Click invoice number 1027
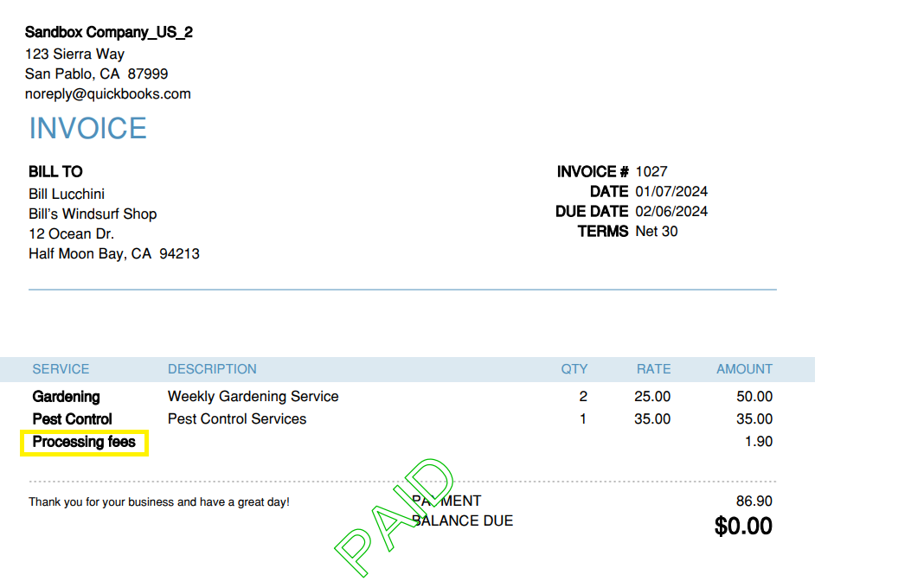Screen dimensions: 924x581 tap(651, 172)
